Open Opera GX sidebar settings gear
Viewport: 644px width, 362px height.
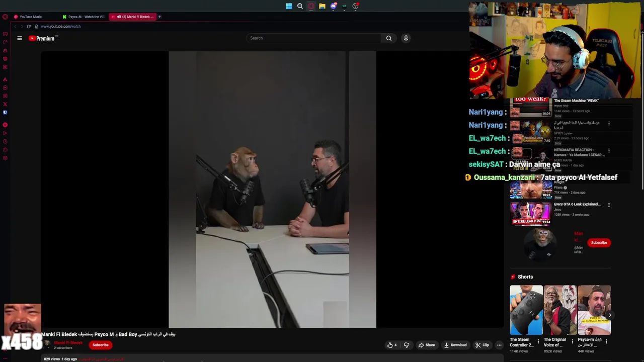[x=5, y=158]
